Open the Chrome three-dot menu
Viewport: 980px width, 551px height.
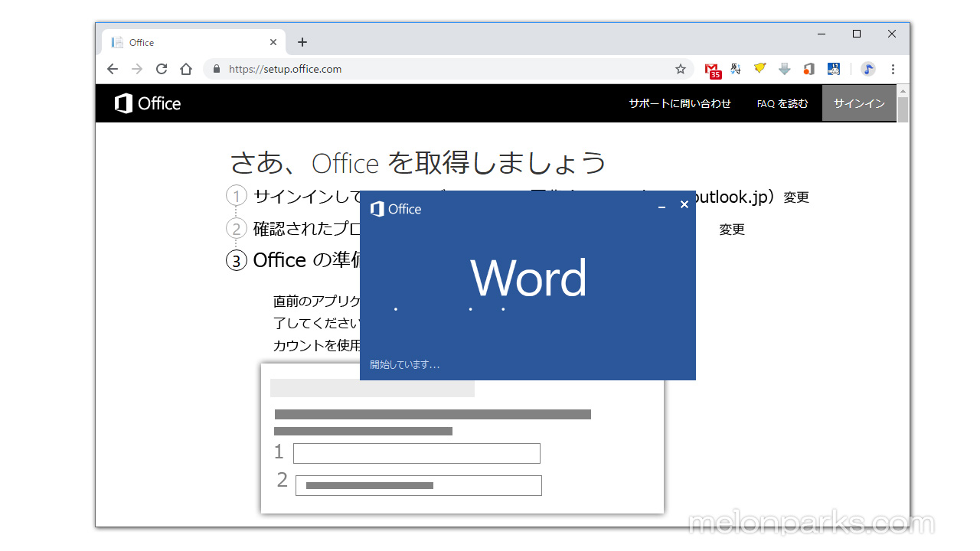893,69
